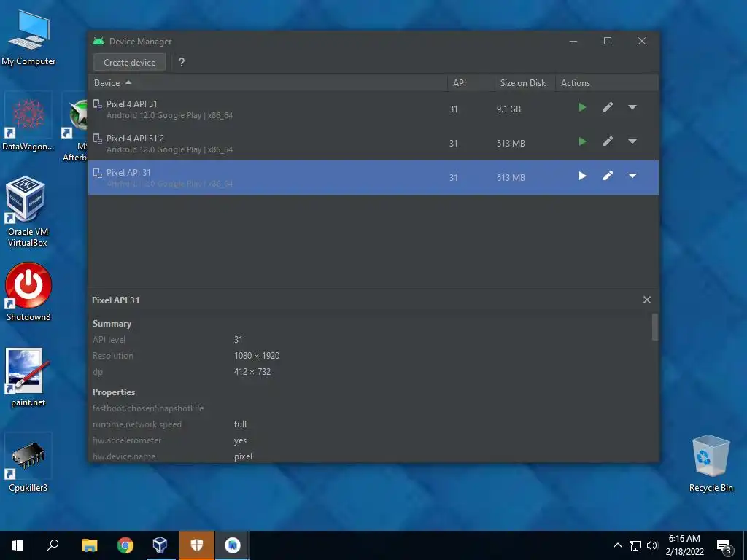Launch the Pixel API 31 emulator
The image size is (747, 560).
click(x=582, y=176)
